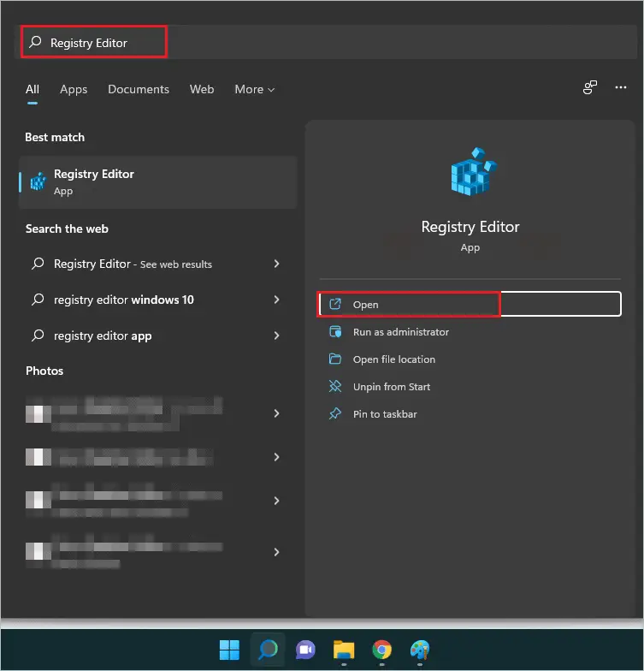Click the Windows Start button on taskbar
The width and height of the screenshot is (644, 671).
(229, 650)
